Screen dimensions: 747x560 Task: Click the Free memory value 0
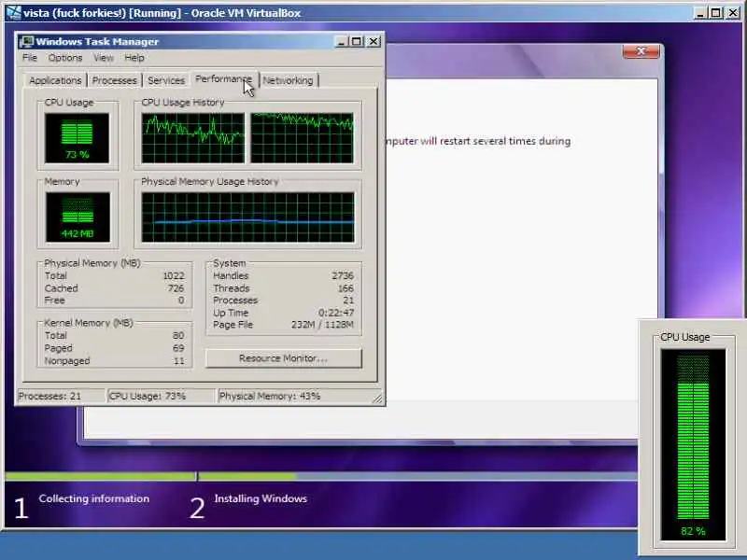pos(181,301)
